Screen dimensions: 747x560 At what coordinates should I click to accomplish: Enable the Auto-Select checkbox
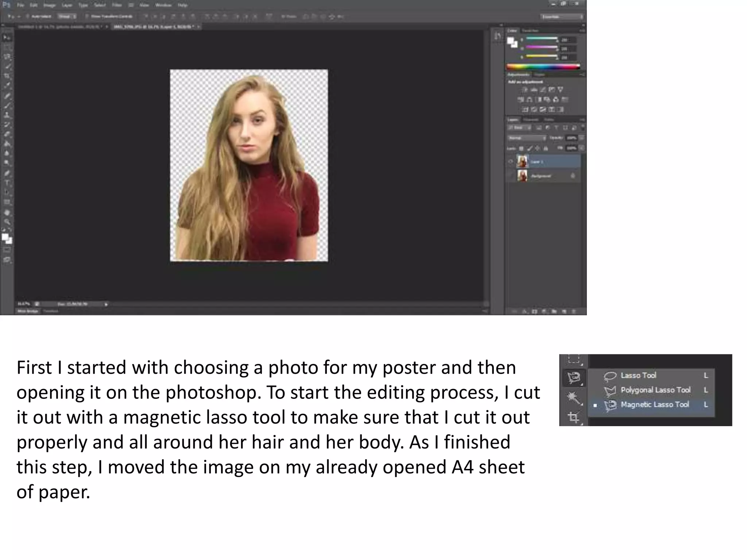[x=28, y=16]
